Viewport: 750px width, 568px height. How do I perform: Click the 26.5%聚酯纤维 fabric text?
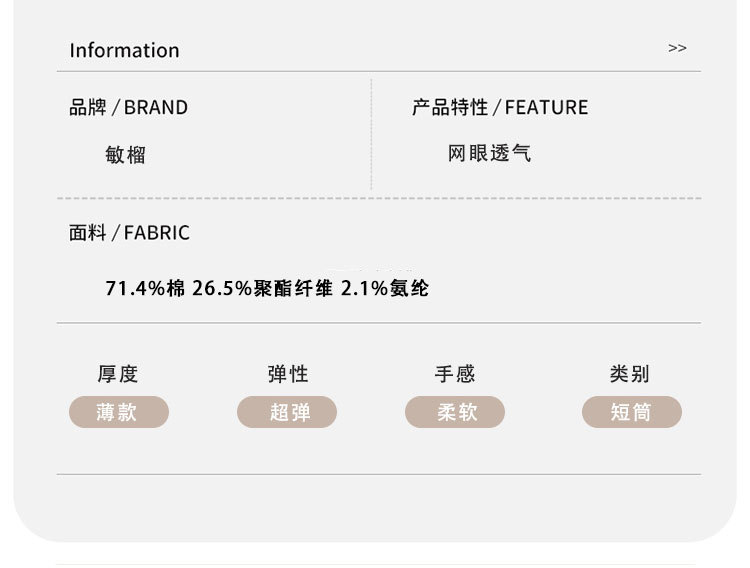point(262,289)
